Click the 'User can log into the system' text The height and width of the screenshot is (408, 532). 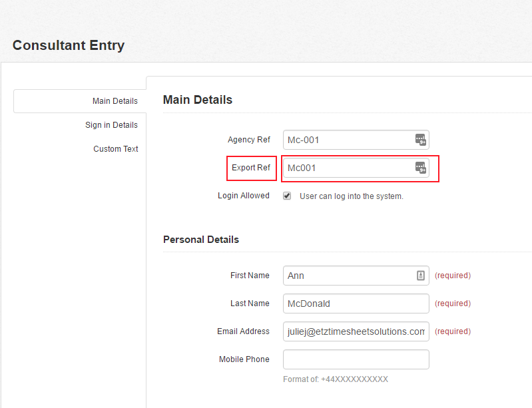(x=352, y=196)
